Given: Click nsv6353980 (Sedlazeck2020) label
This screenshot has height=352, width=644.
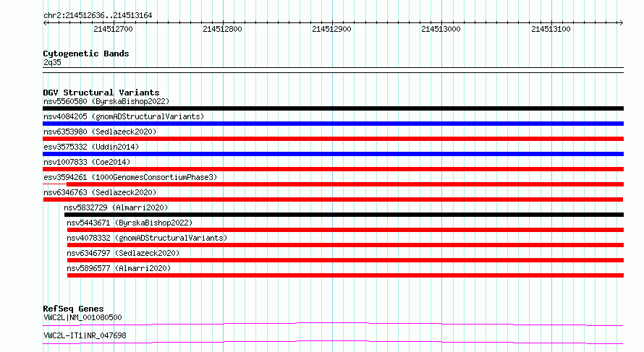Looking at the screenshot, I should [100, 132].
